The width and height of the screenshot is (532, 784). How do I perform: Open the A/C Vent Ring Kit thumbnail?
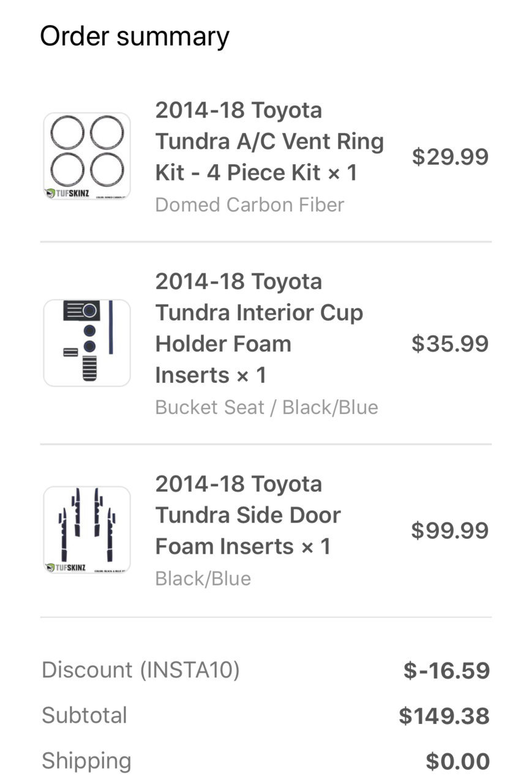click(x=87, y=156)
